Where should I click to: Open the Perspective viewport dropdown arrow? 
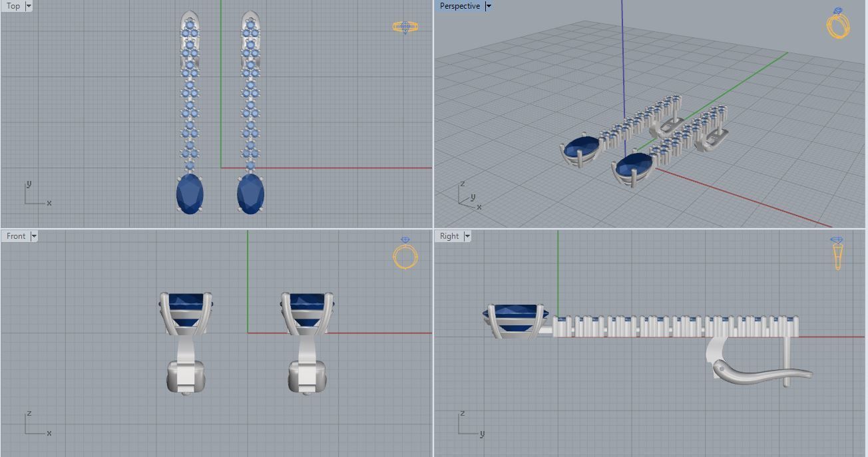488,6
